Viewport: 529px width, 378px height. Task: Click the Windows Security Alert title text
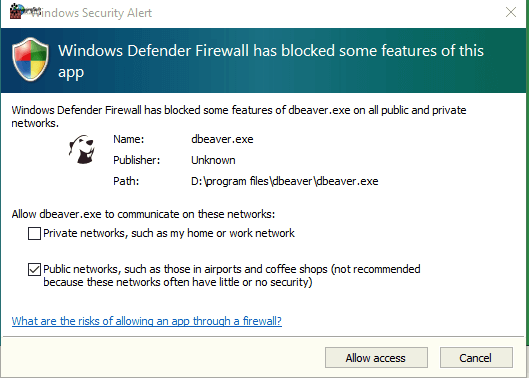tap(91, 13)
